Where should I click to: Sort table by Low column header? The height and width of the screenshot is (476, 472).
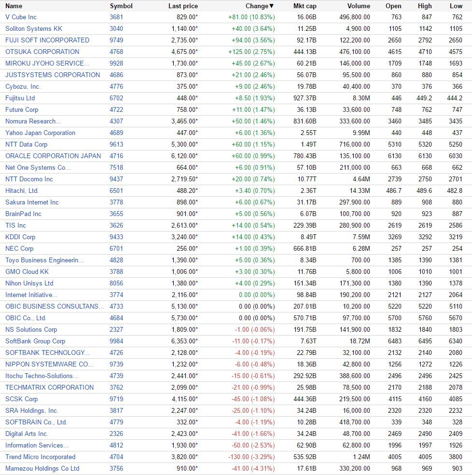coord(456,6)
